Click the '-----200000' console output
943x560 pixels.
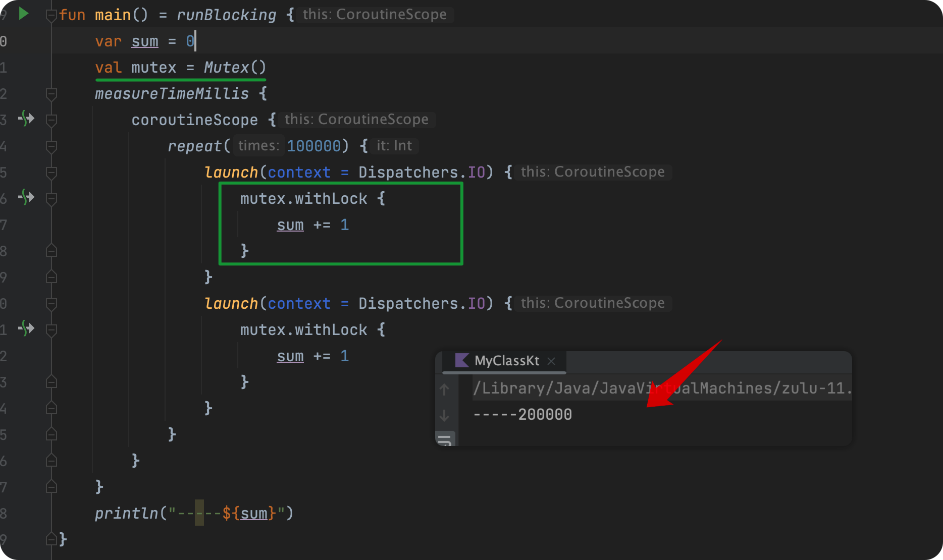522,414
